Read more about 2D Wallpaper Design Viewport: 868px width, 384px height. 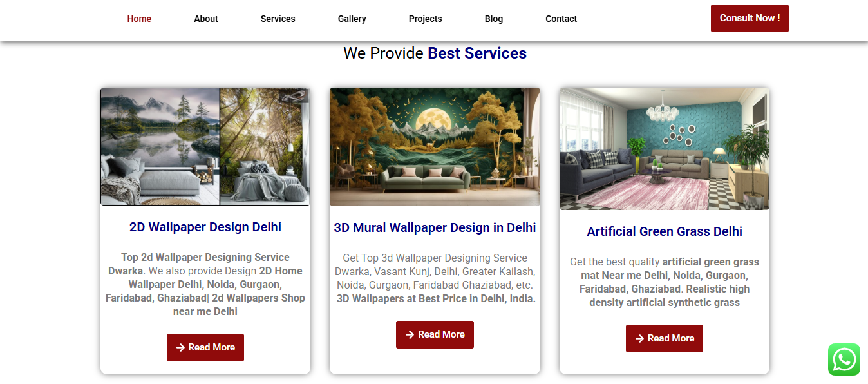pyautogui.click(x=205, y=347)
